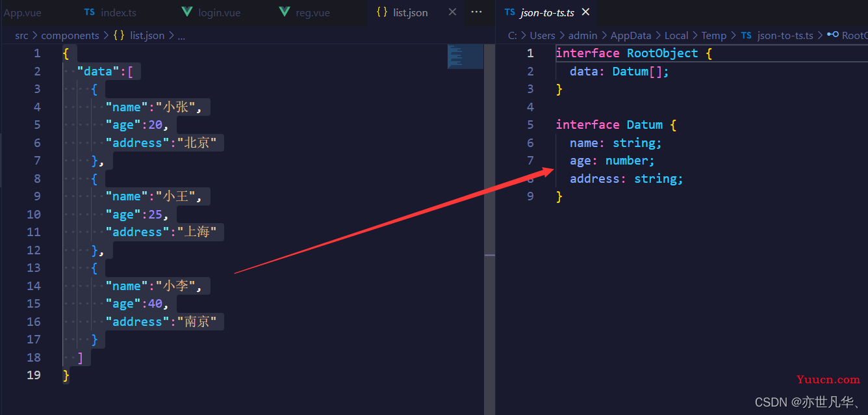The height and width of the screenshot is (415, 868).
Task: Click the admin breadcrumb segment
Action: pos(583,36)
